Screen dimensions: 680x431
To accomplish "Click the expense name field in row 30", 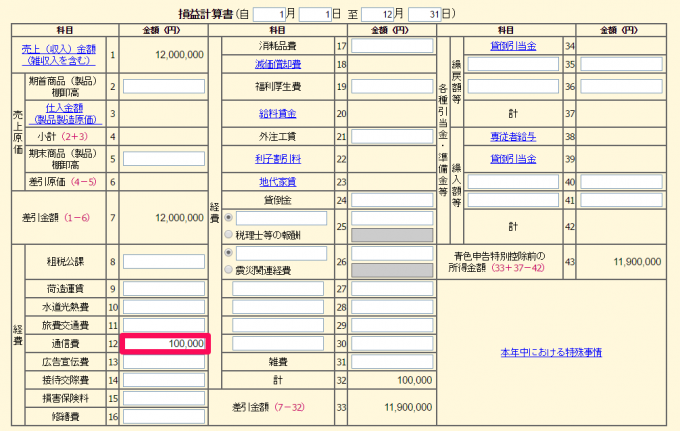I will point(278,343).
